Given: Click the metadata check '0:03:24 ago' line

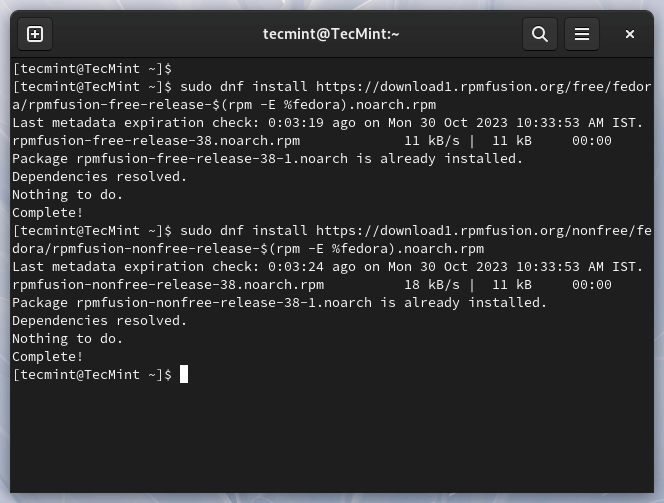Looking at the screenshot, I should coord(327,267).
